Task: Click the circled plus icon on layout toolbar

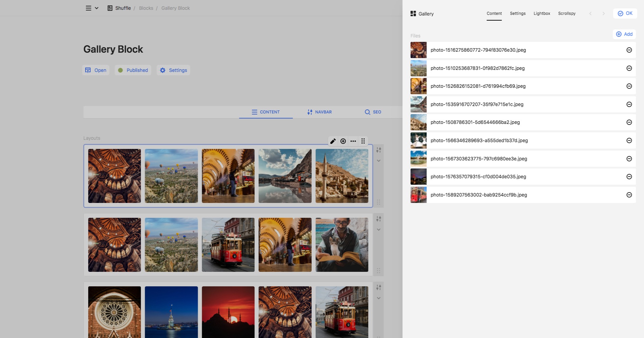Action: [x=343, y=141]
